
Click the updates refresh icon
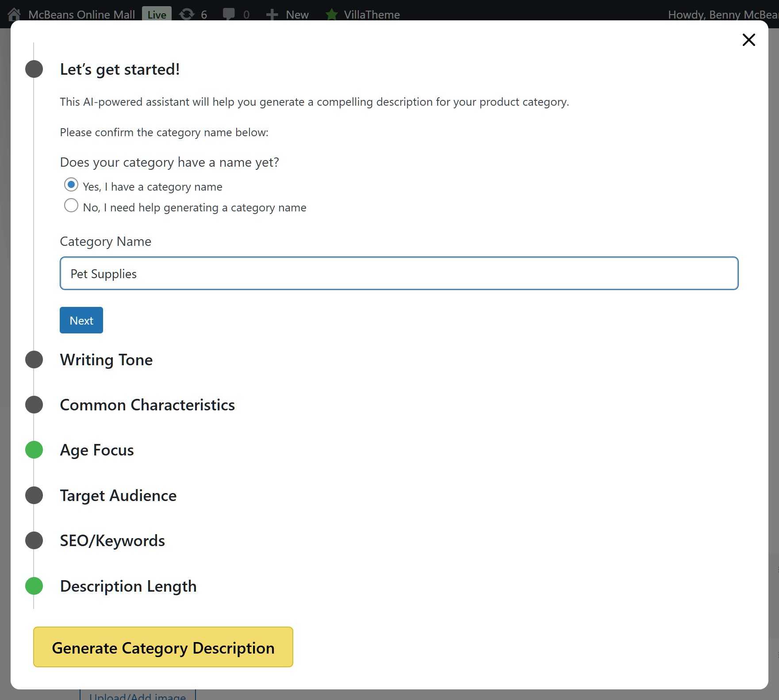tap(187, 14)
